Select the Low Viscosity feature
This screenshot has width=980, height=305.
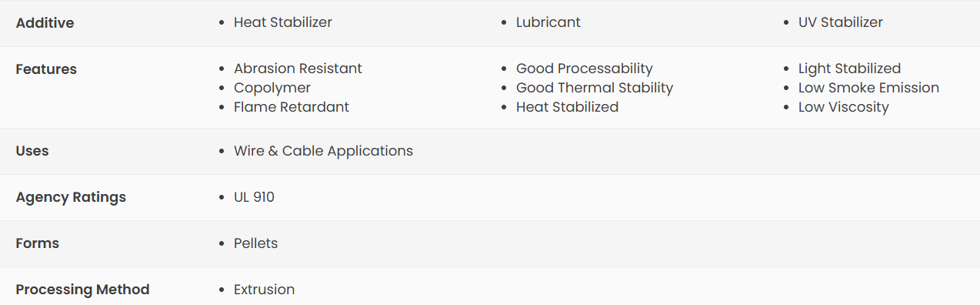click(844, 107)
